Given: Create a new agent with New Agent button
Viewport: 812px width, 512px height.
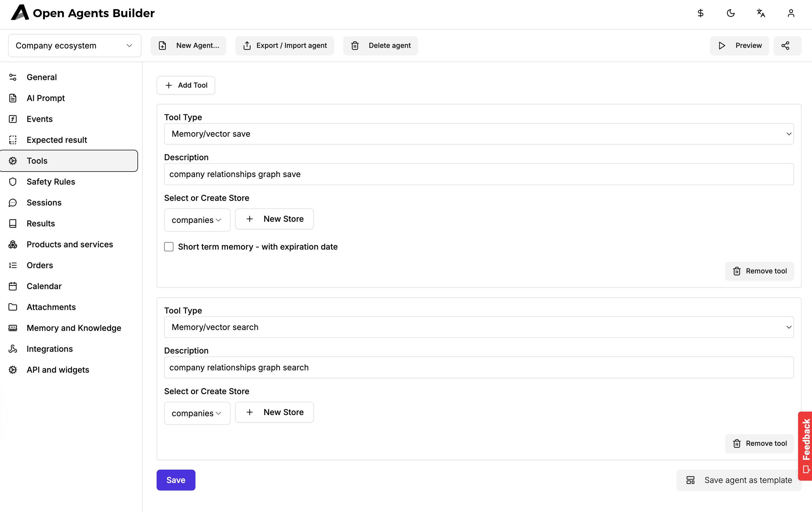Looking at the screenshot, I should (188, 46).
